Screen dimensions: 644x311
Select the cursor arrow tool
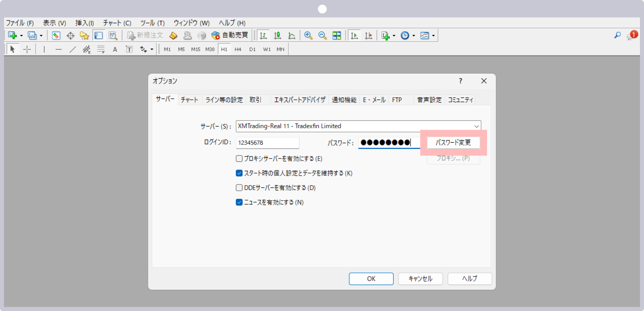click(x=12, y=49)
